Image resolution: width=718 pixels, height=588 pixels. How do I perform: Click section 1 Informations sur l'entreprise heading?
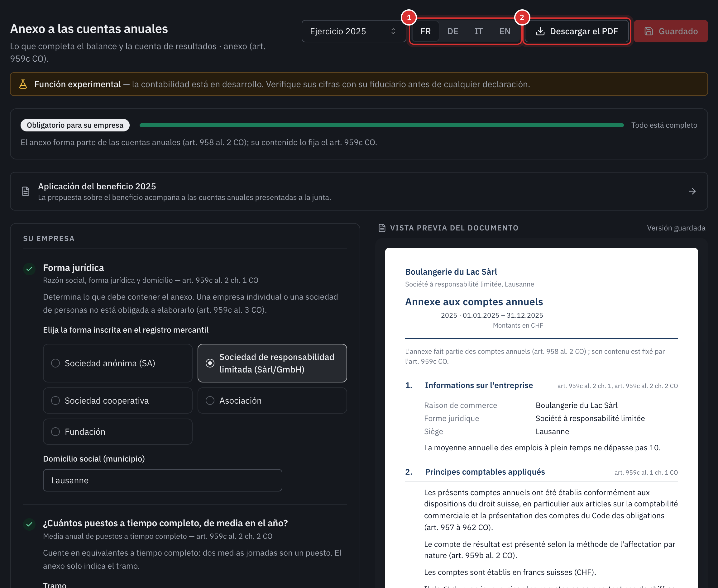click(478, 385)
